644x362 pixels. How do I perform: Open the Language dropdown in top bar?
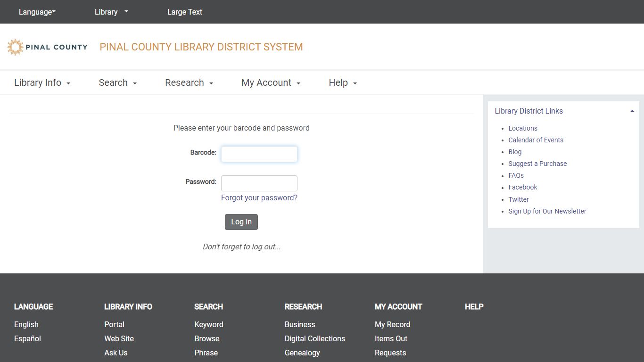(37, 12)
